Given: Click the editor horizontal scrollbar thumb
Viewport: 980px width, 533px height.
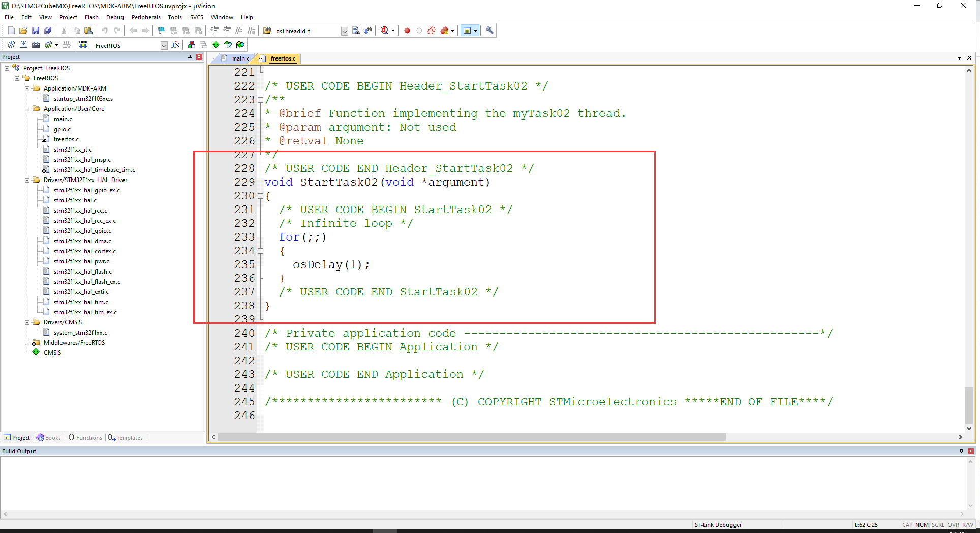Looking at the screenshot, I should 472,437.
